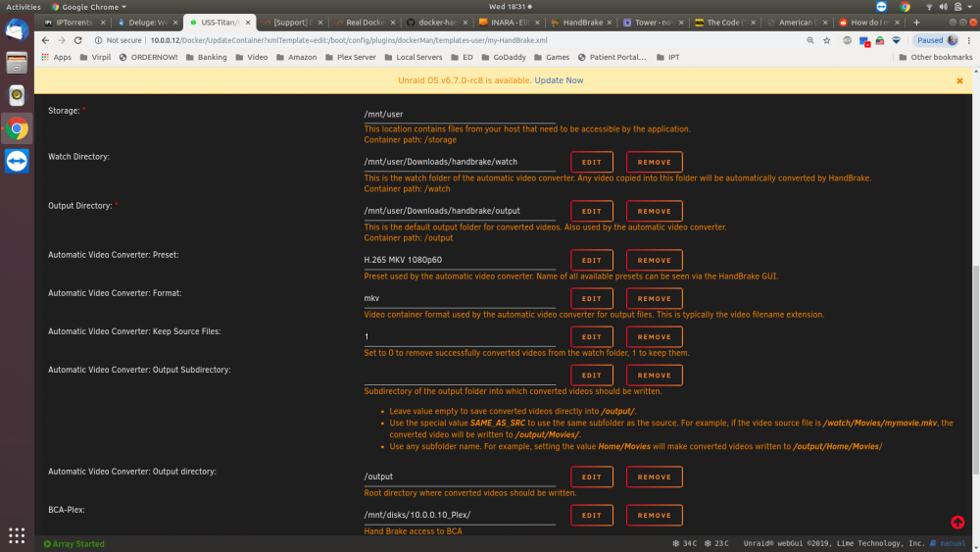Open the Local Servers bookmark folder

tap(414, 57)
